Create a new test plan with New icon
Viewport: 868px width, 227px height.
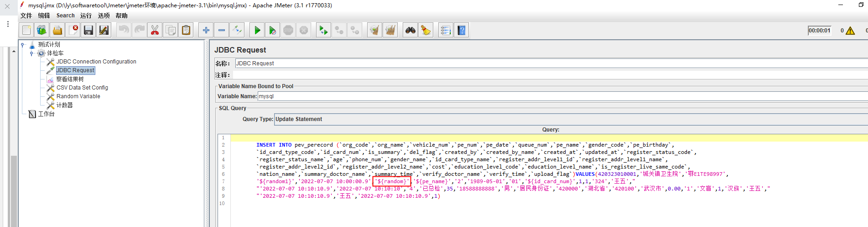26,30
